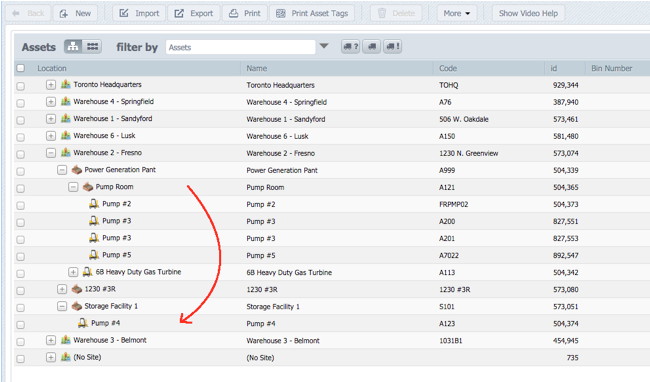Screen dimensions: 650x382
Task: Click the Warehouse 3 - Belmont site icon
Action: pyautogui.click(x=65, y=340)
